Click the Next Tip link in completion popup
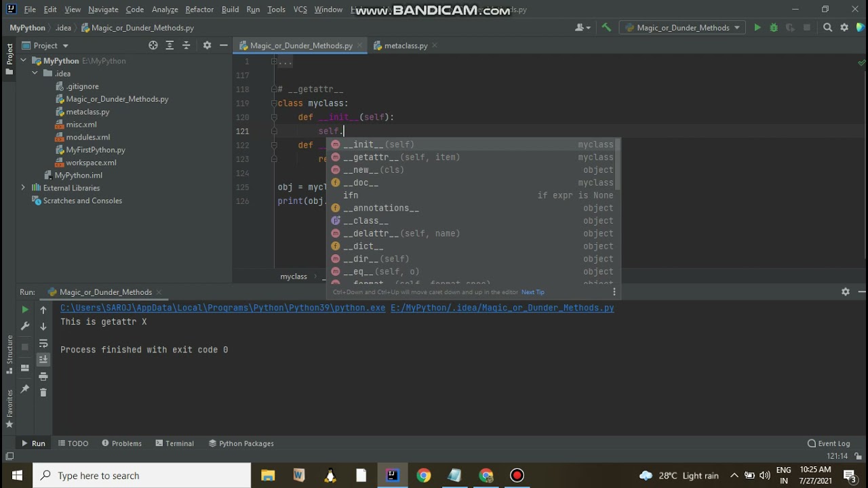Image resolution: width=868 pixels, height=488 pixels. click(x=533, y=292)
